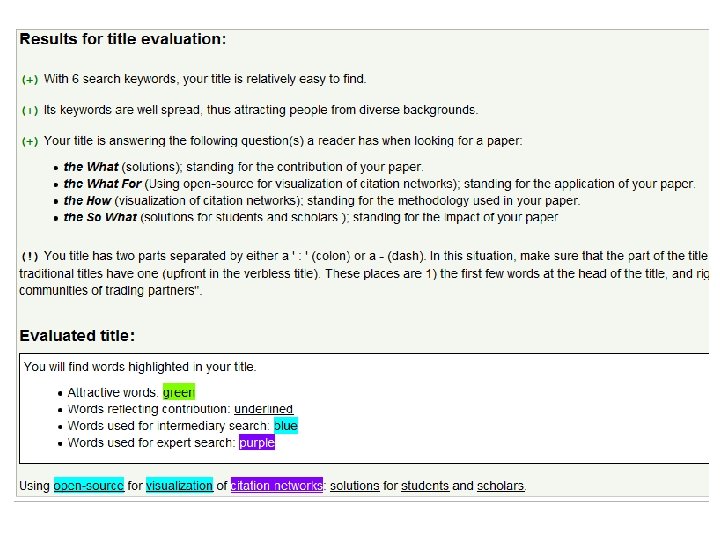Click the "underlined" sample word in the legend
The image size is (720, 540).
pos(264,409)
